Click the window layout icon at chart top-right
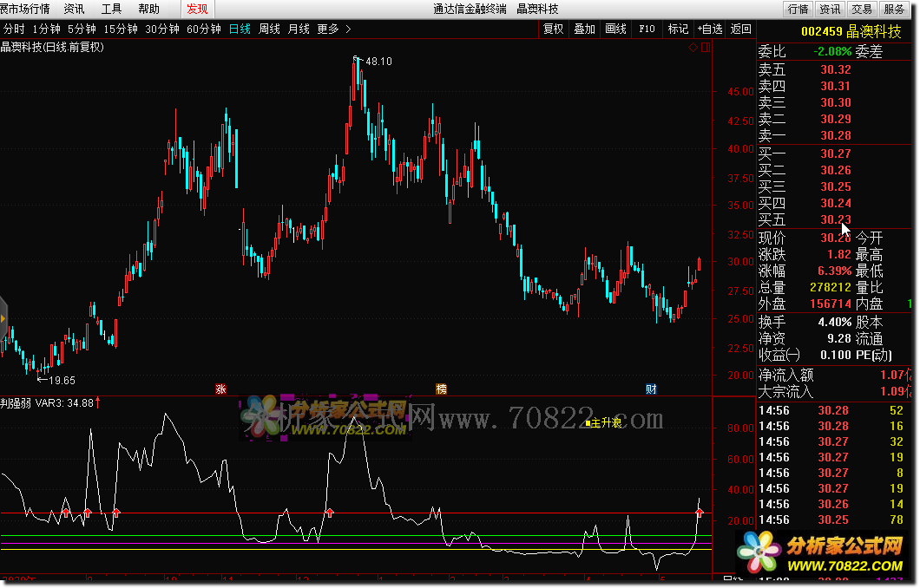Screen dimensions: 920x588 coord(706,48)
